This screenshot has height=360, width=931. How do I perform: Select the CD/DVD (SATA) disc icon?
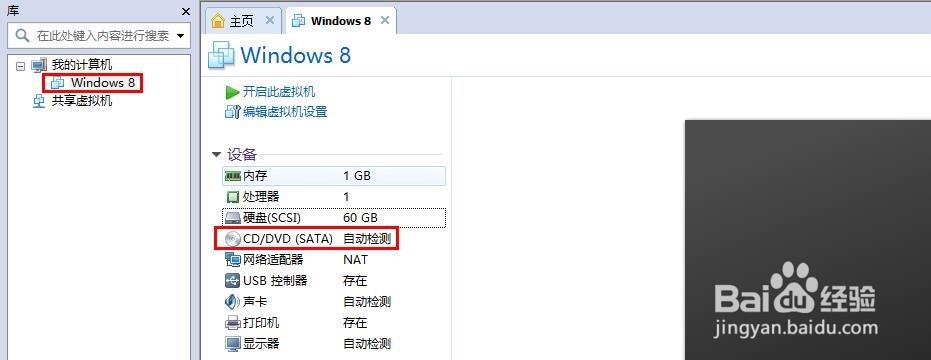[x=233, y=239]
